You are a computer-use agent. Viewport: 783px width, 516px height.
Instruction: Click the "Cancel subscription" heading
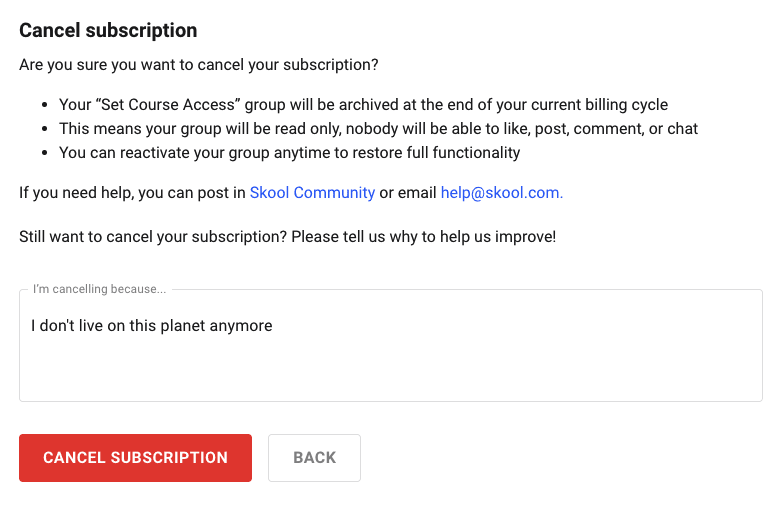tap(108, 31)
